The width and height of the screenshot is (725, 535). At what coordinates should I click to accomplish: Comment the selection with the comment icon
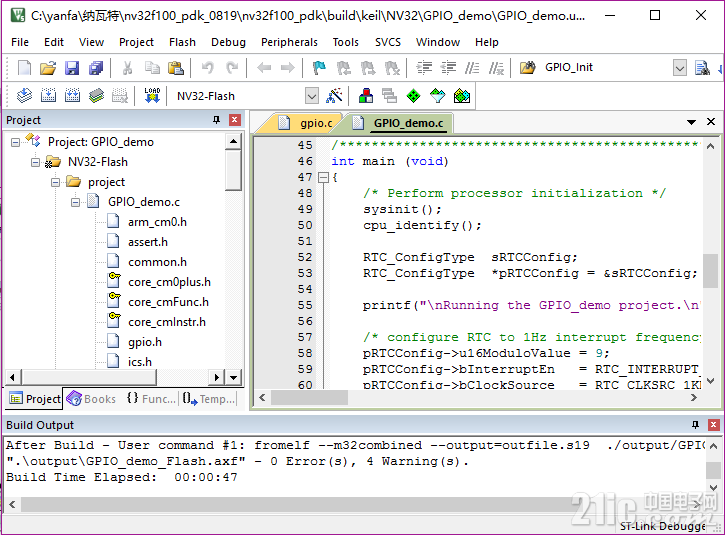[x=472, y=68]
